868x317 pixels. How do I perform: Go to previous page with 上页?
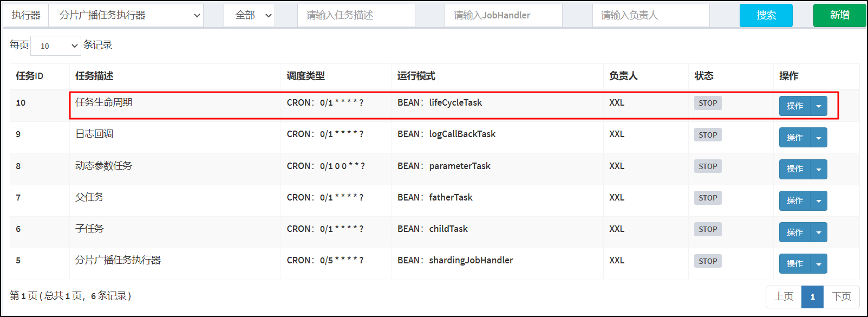784,296
